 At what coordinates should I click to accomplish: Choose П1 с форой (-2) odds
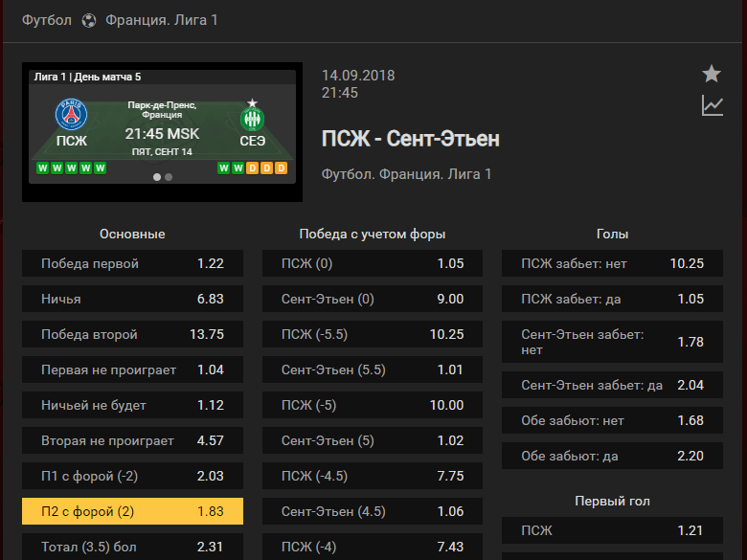(132, 476)
